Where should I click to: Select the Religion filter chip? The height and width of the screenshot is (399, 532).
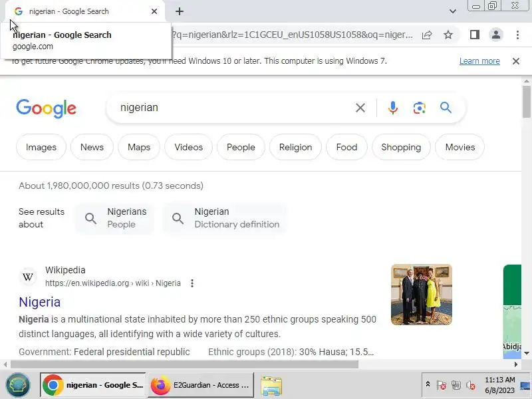(x=295, y=147)
